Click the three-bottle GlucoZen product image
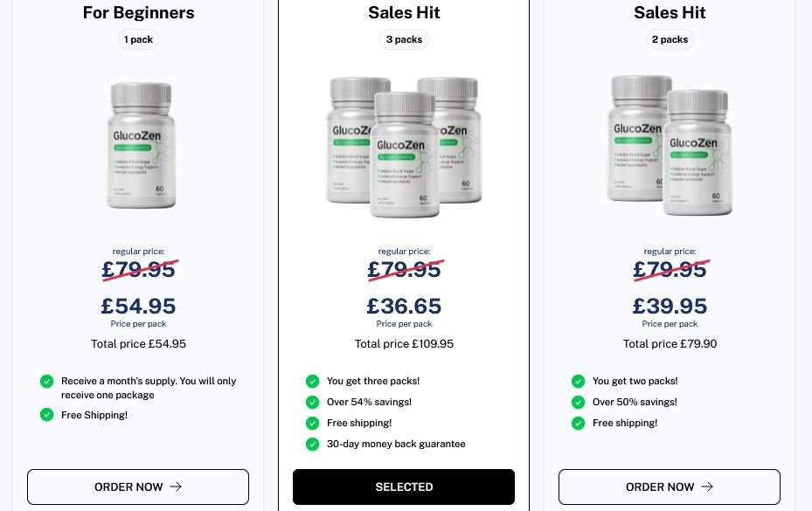This screenshot has height=511, width=812. (x=404, y=147)
